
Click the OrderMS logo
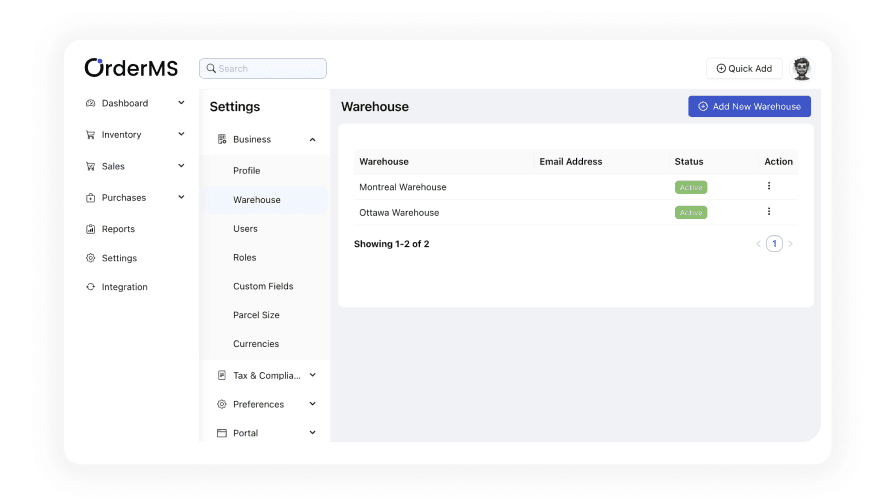pyautogui.click(x=131, y=68)
